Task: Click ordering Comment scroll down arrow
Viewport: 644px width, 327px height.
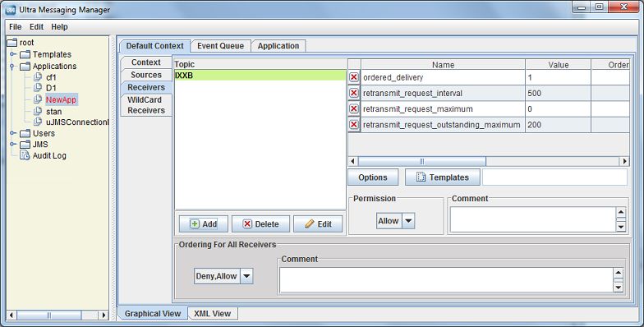Action: [618, 288]
